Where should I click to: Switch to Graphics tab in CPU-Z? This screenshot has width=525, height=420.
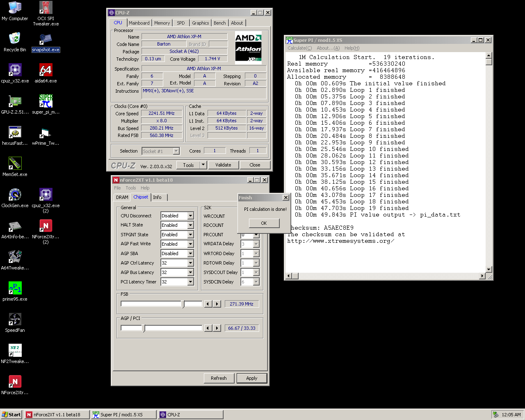[x=200, y=23]
